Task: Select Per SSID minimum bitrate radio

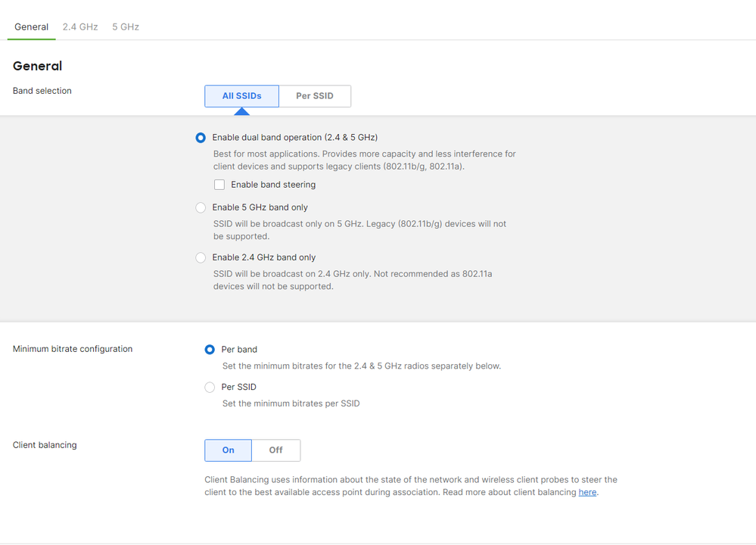Action: [210, 387]
